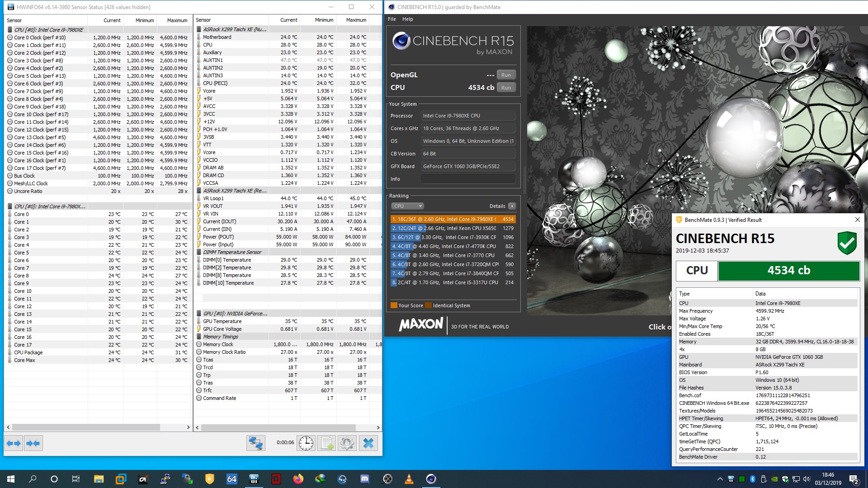Click Maximum column header in left pane
Viewport: 868px width, 488px height.
click(x=174, y=20)
